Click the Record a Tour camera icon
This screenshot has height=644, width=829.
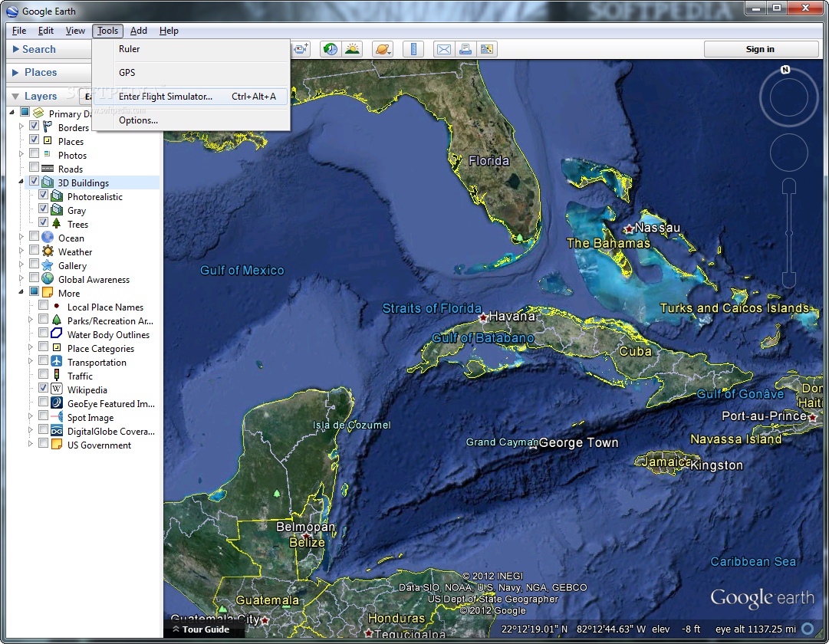pos(301,49)
